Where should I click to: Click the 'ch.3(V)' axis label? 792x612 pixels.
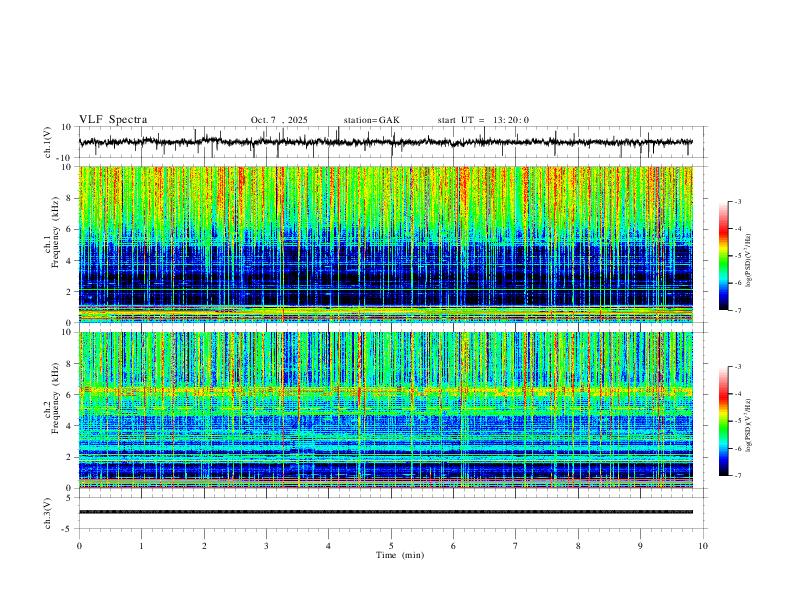(x=48, y=513)
